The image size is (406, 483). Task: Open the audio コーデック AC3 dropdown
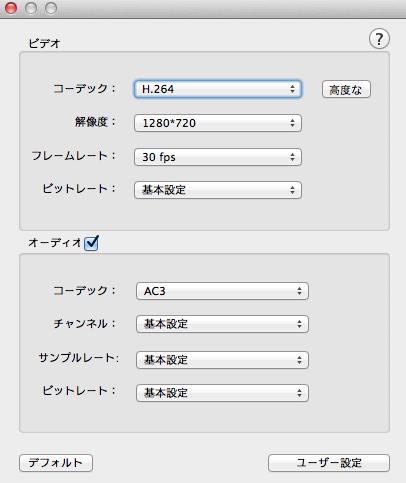click(222, 291)
